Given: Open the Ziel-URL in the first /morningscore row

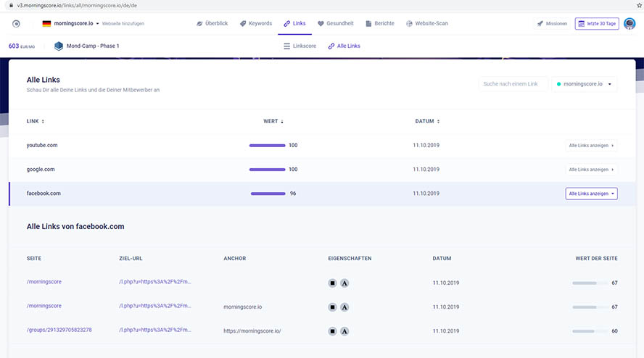Looking at the screenshot, I should (155, 282).
